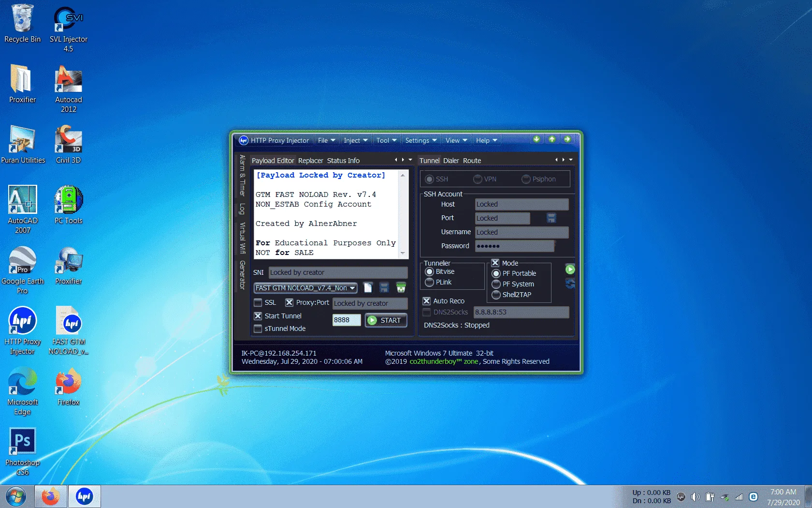The height and width of the screenshot is (508, 812).
Task: Select the HTTP Proxy Injector desktop shortcut
Action: click(22, 330)
